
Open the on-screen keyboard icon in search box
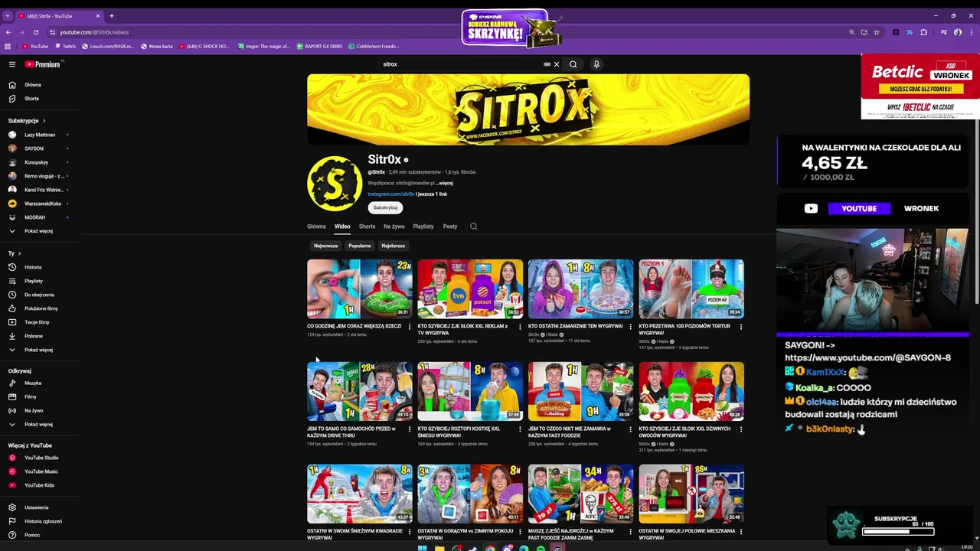547,64
